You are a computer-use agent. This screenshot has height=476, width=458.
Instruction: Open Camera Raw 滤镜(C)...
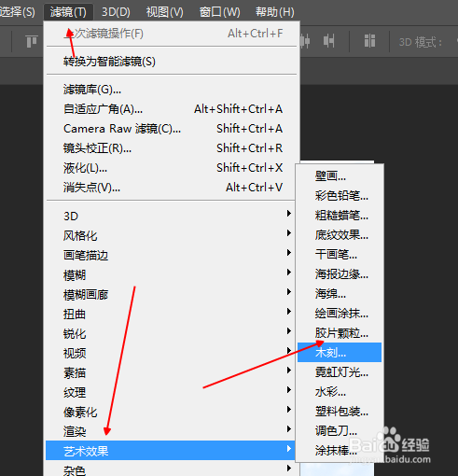coord(171,129)
